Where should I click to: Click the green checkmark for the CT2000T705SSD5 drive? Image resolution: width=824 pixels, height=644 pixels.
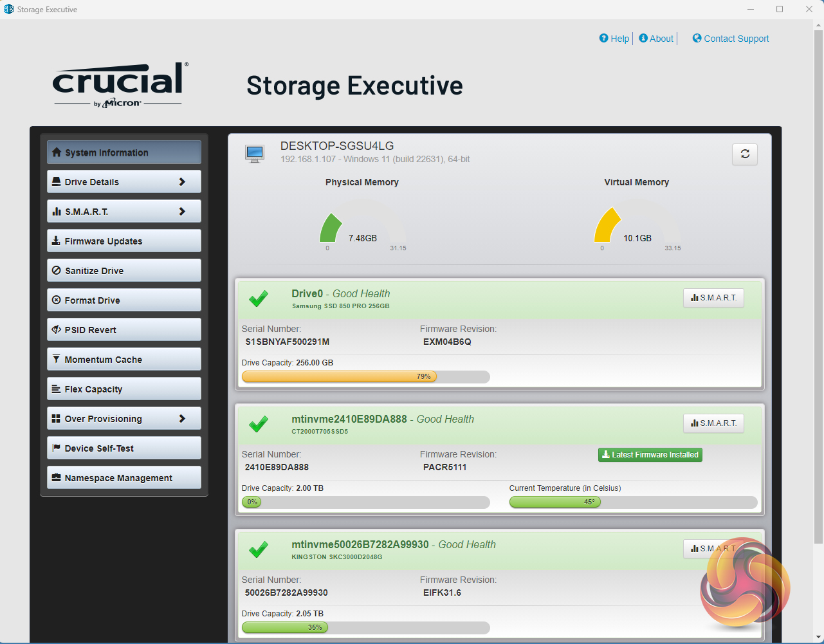(x=259, y=424)
